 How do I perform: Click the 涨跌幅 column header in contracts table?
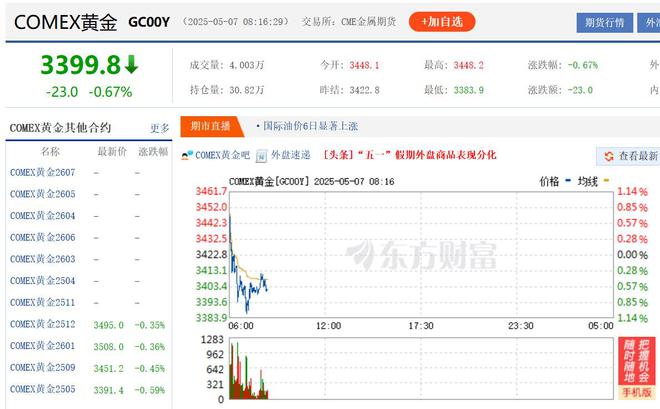[153, 151]
